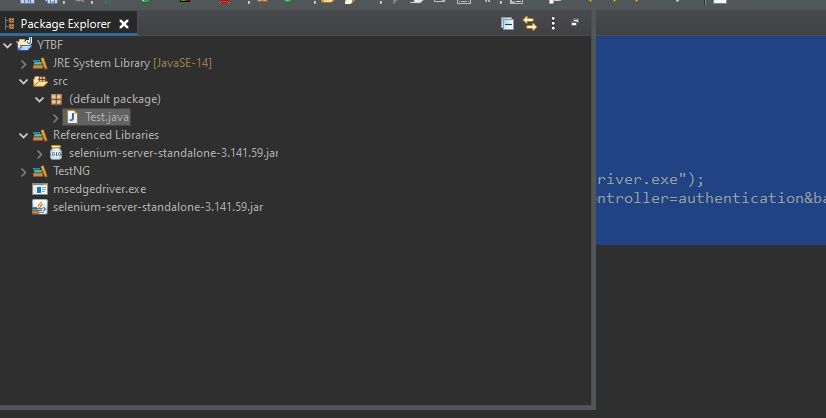This screenshot has height=418, width=826.
Task: Select the src folder label
Action: tap(60, 81)
